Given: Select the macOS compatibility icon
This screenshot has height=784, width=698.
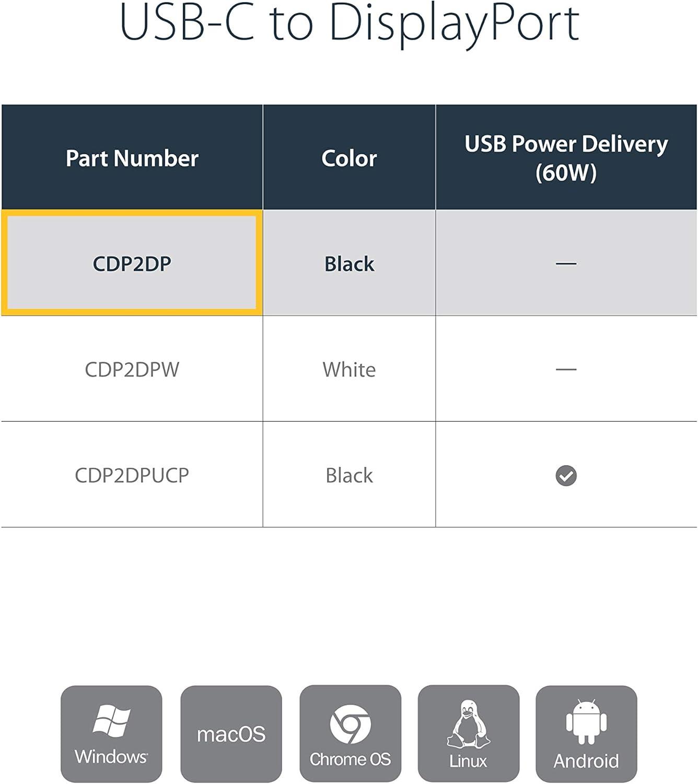Looking at the screenshot, I should [231, 734].
